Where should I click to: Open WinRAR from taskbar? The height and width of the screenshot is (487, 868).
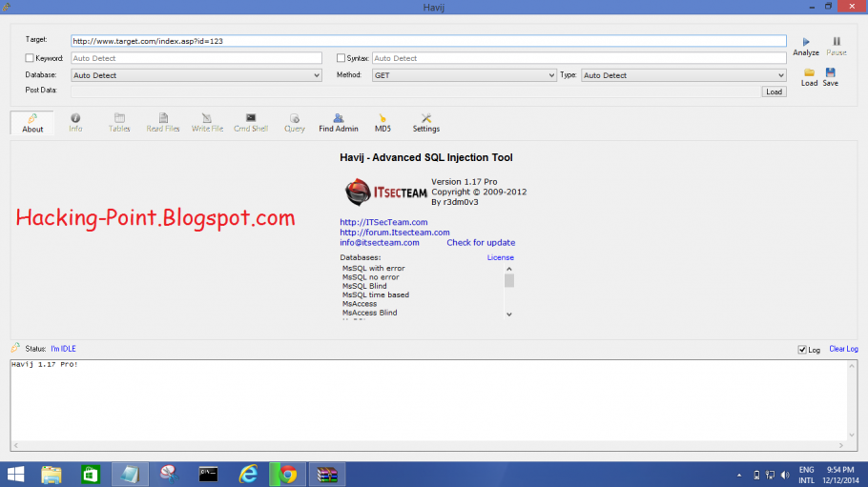[x=326, y=475]
